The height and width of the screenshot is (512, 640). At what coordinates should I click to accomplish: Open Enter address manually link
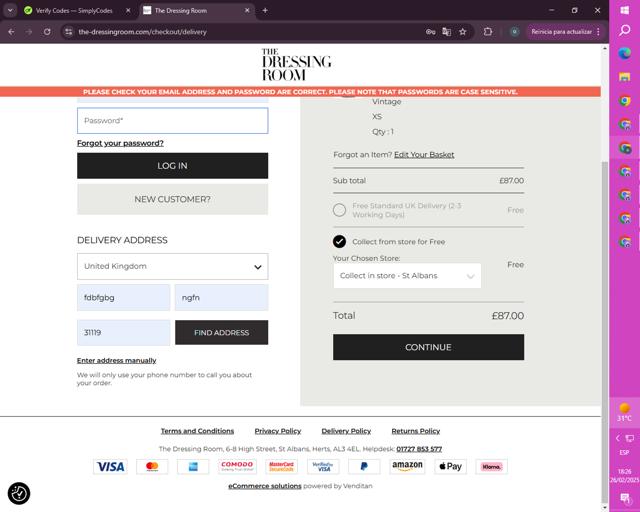(117, 360)
